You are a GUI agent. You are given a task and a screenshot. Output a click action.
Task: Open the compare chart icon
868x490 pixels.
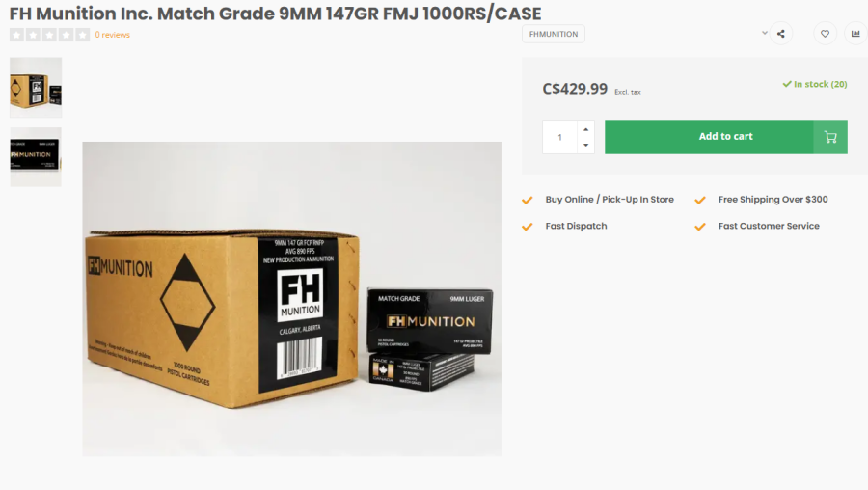[855, 34]
